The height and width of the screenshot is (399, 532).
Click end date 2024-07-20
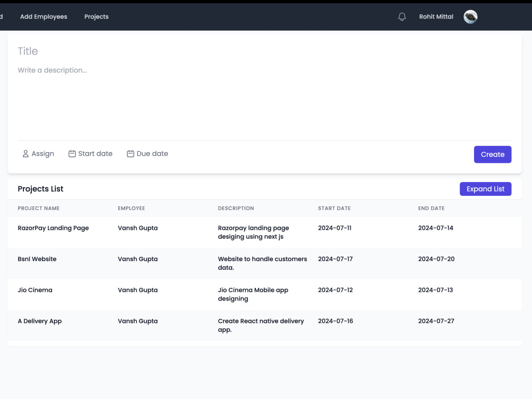pos(436,259)
